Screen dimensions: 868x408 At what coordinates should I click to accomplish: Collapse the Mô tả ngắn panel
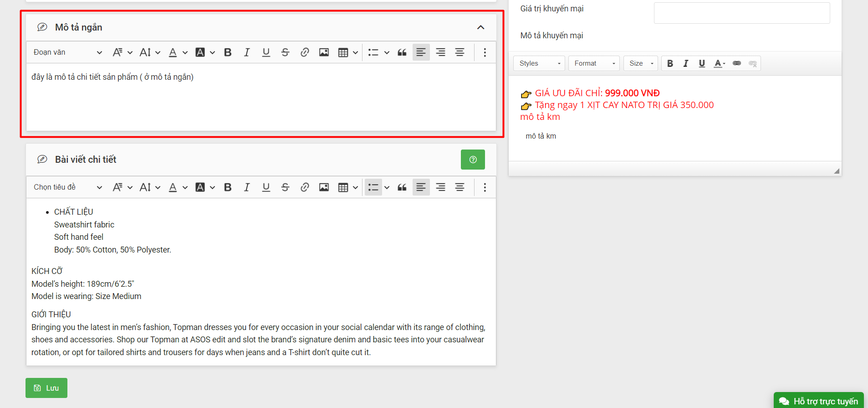click(x=480, y=27)
